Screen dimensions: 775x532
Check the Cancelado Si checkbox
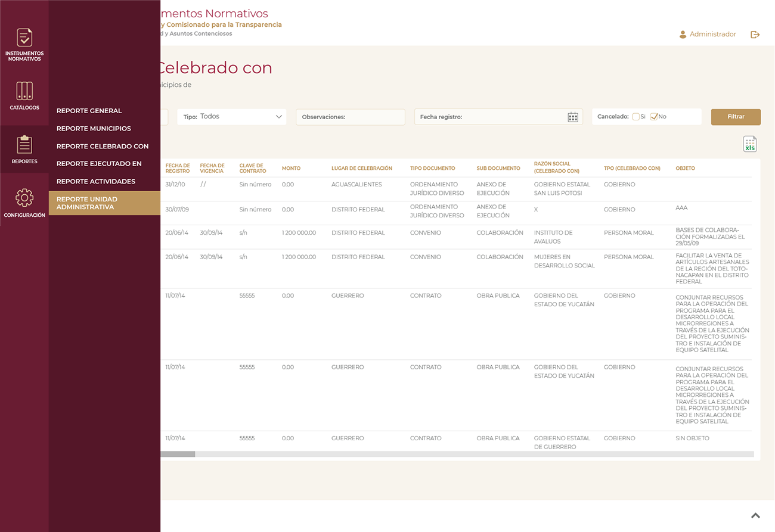636,117
